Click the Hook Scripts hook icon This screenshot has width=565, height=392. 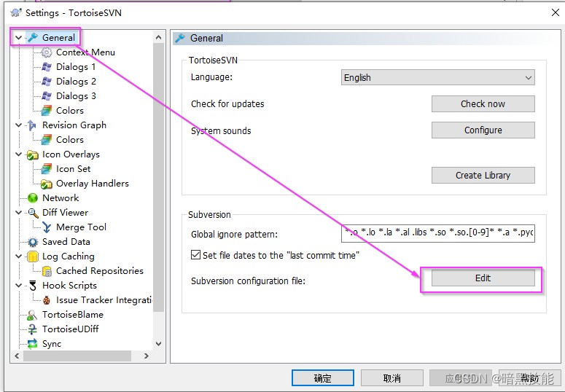coord(33,286)
